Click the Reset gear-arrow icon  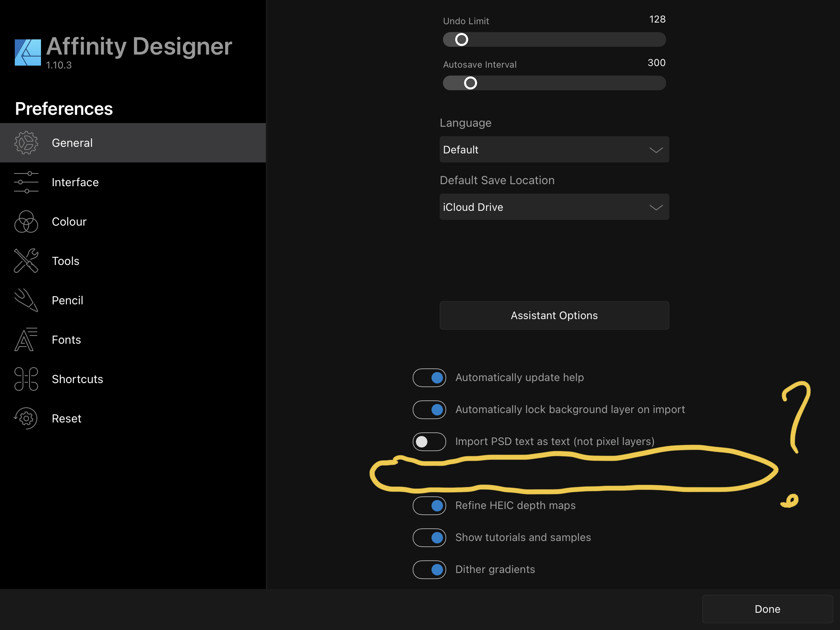[26, 418]
